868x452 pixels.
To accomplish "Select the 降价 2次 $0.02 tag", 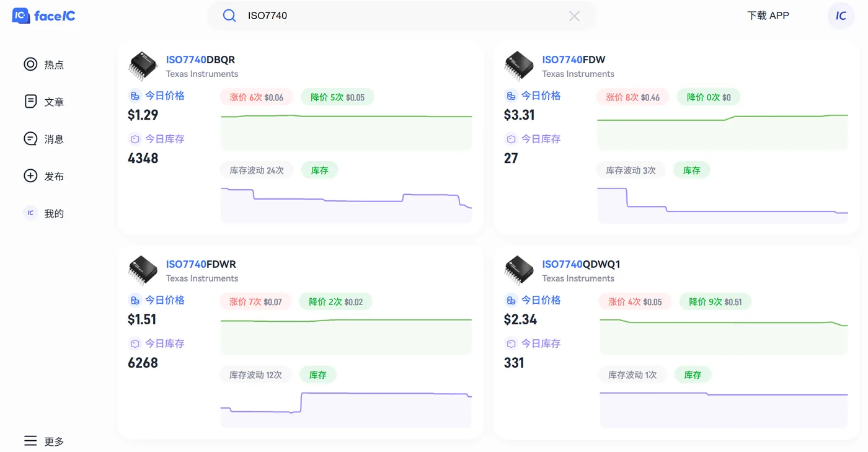I will coord(336,301).
